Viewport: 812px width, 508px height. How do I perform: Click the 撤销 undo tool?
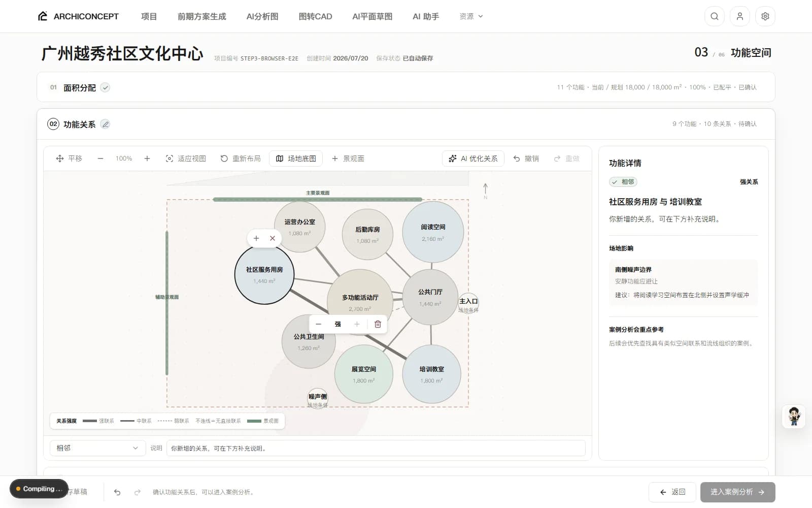526,158
